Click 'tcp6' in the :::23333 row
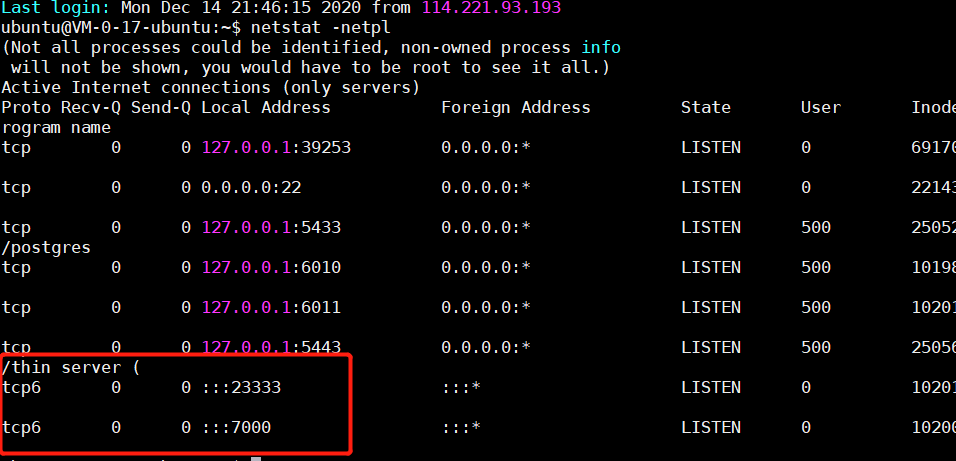 point(21,387)
